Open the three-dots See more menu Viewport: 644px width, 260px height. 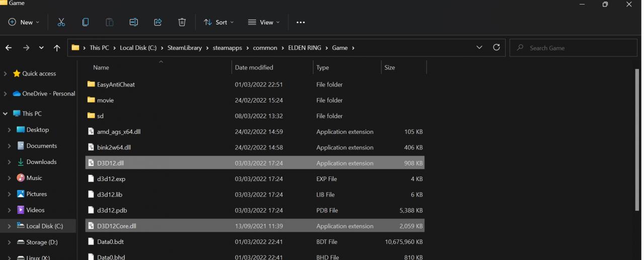(301, 22)
